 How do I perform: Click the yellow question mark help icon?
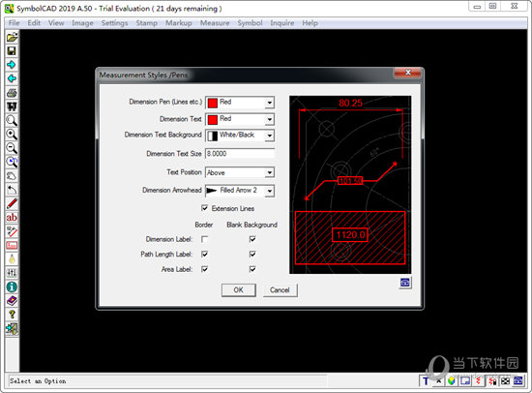point(12,315)
